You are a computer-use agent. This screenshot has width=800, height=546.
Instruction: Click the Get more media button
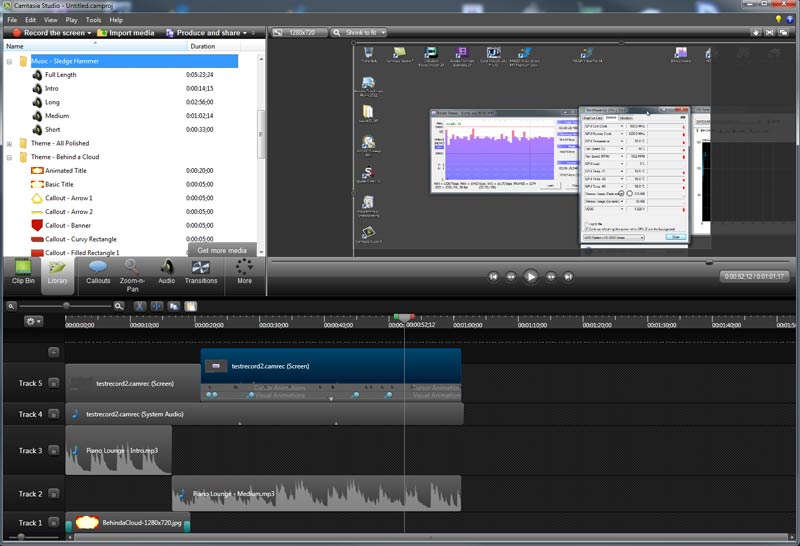(222, 250)
